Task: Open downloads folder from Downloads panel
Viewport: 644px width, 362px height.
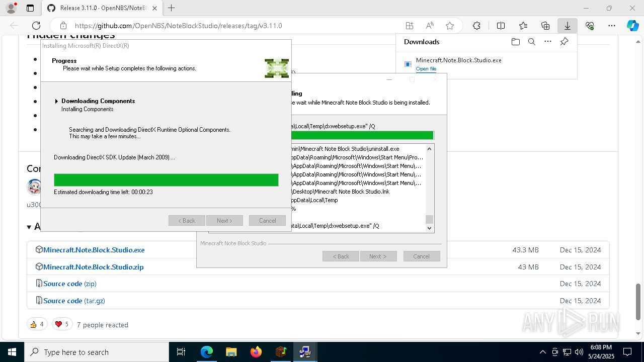Action: pyautogui.click(x=516, y=42)
